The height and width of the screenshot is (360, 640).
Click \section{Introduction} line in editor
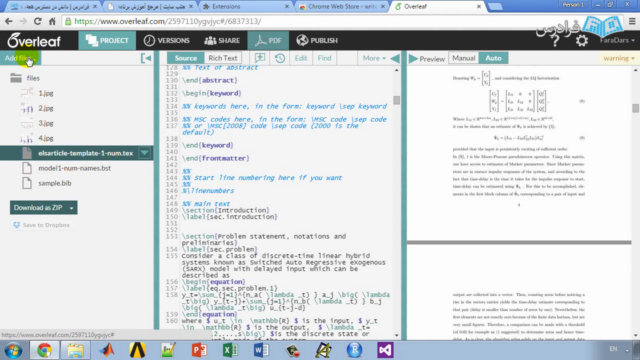click(x=226, y=210)
